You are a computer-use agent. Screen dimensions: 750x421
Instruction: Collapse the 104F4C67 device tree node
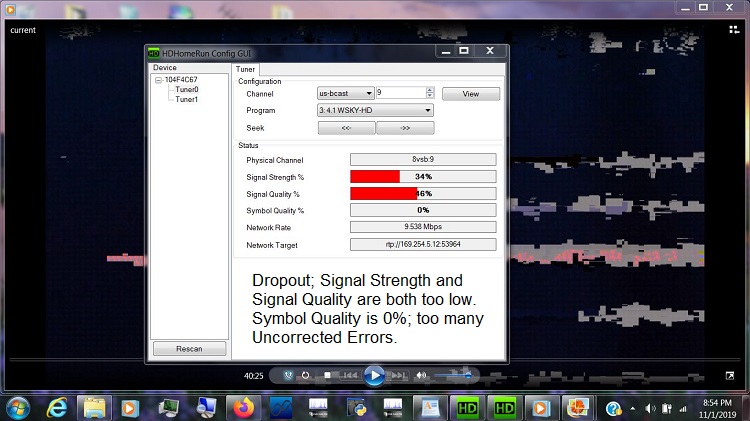tap(158, 79)
